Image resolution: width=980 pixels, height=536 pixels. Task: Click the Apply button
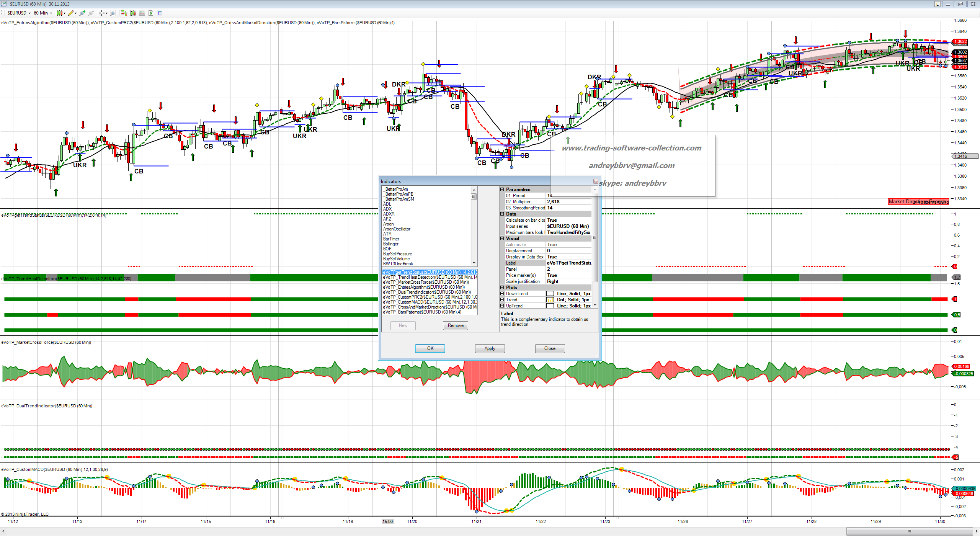490,348
